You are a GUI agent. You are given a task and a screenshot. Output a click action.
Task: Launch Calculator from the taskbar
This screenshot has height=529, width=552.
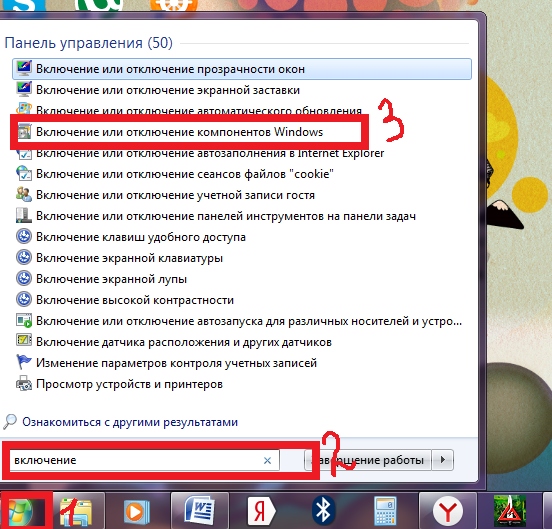click(385, 511)
